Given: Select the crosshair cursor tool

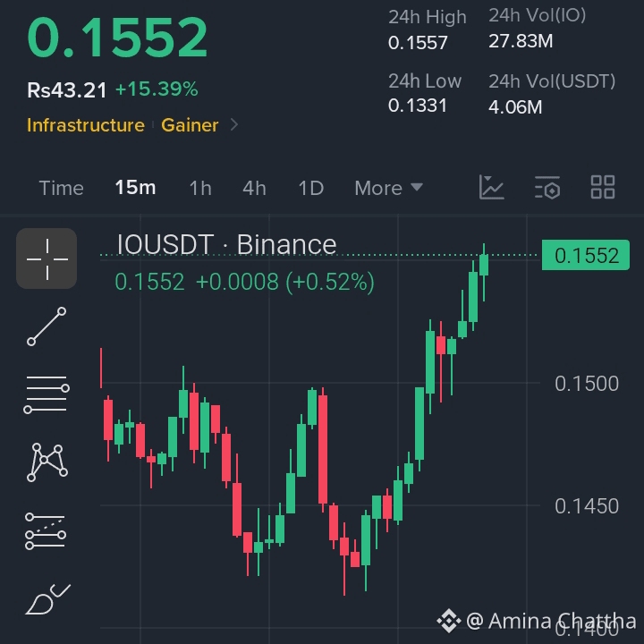Looking at the screenshot, I should tap(47, 258).
